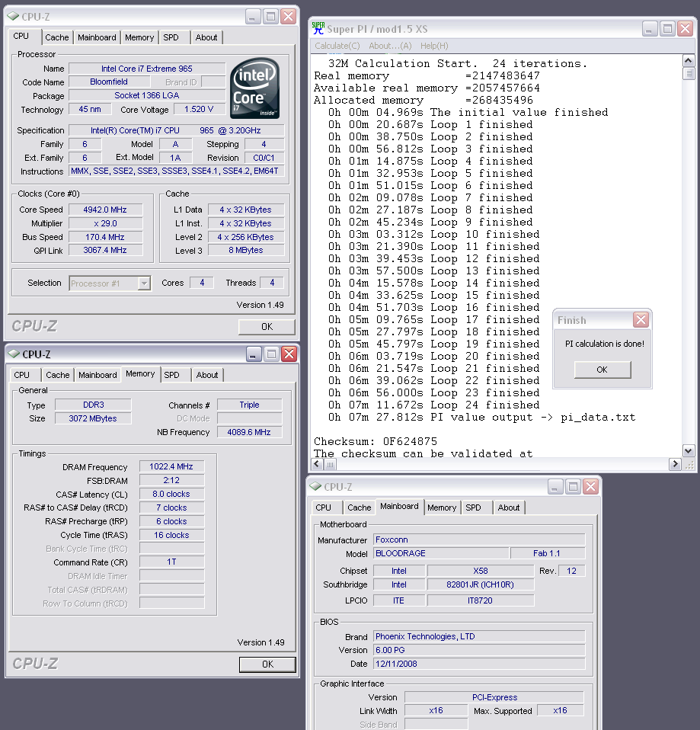
Task: Open the Calculate(C) menu in Super PI
Action: (337, 46)
